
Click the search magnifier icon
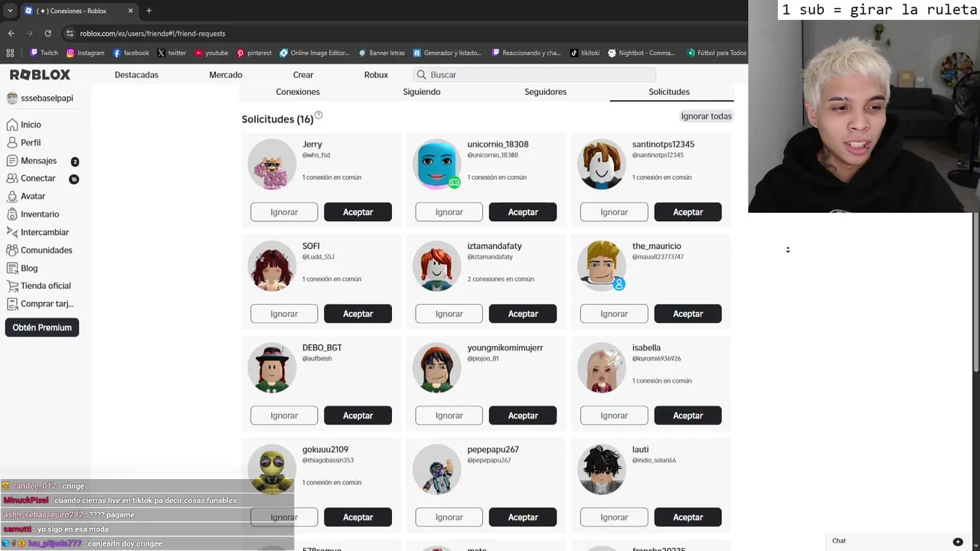tap(421, 74)
